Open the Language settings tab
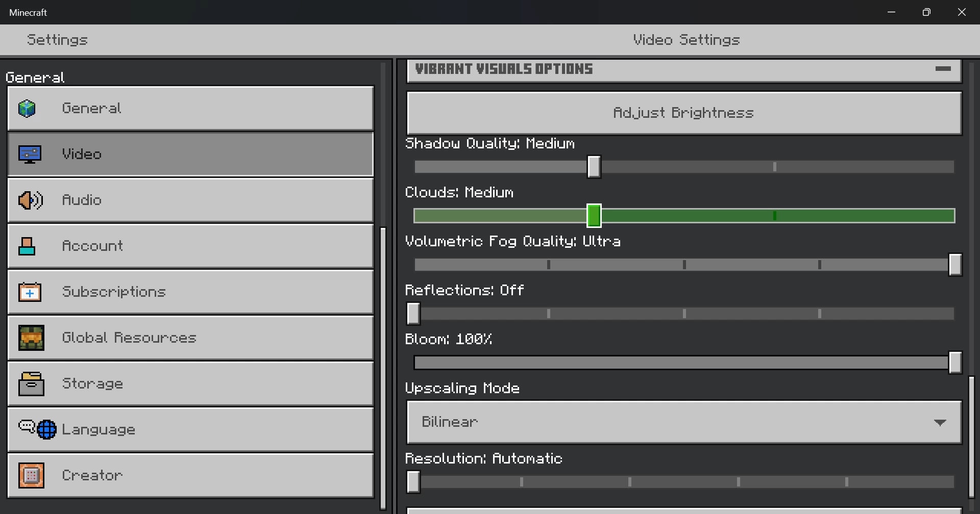Image resolution: width=980 pixels, height=514 pixels. click(x=190, y=430)
